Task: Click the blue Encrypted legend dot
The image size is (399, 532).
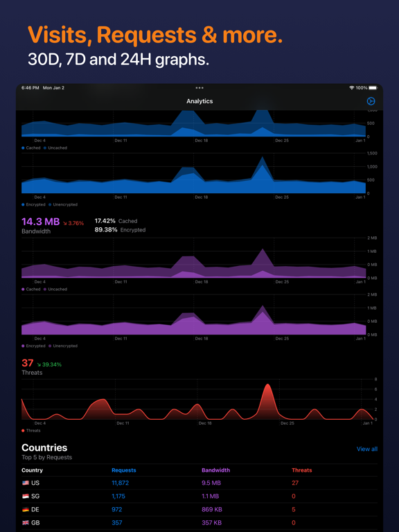Action: (23, 204)
